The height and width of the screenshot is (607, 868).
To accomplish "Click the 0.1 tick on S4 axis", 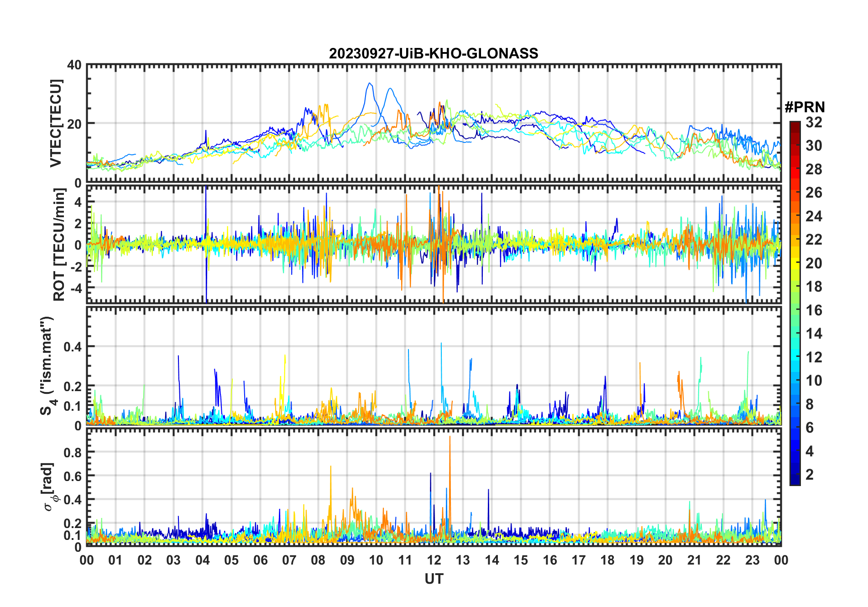I will 73,406.
